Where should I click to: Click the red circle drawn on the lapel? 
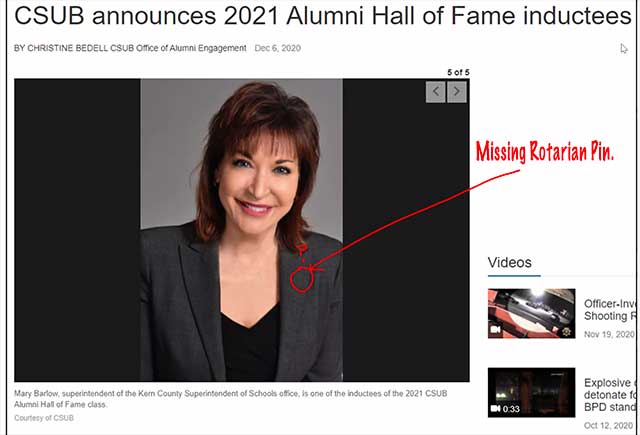point(302,279)
